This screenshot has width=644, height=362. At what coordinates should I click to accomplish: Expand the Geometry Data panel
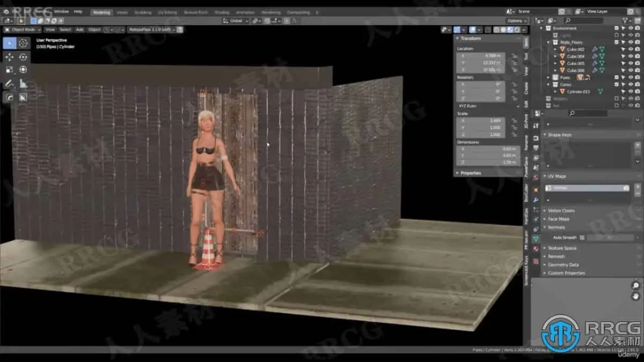tap(545, 265)
